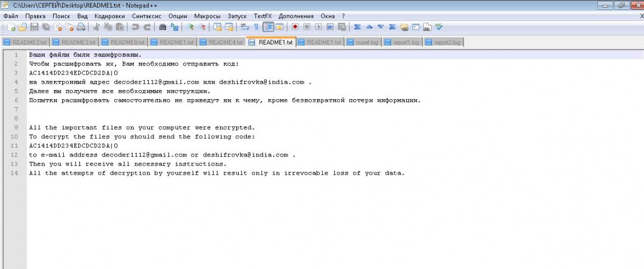Click the Replace icon next to binoculars
Image resolution: width=644 pixels, height=269 pixels.
coord(174,27)
